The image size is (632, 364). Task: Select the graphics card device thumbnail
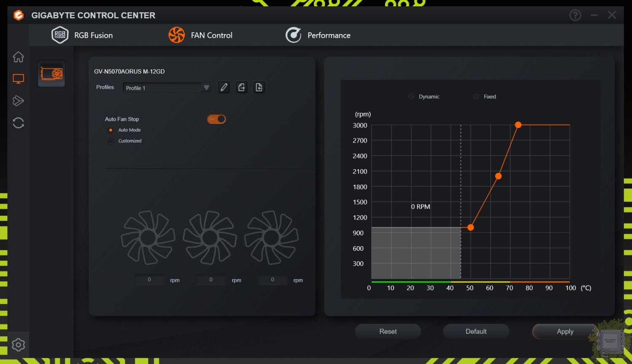pyautogui.click(x=51, y=74)
